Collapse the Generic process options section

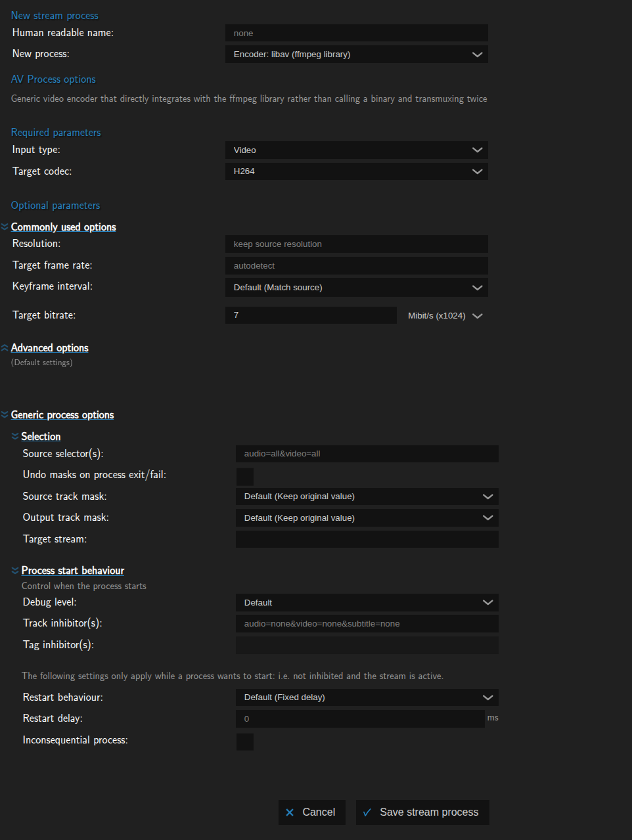tap(62, 415)
